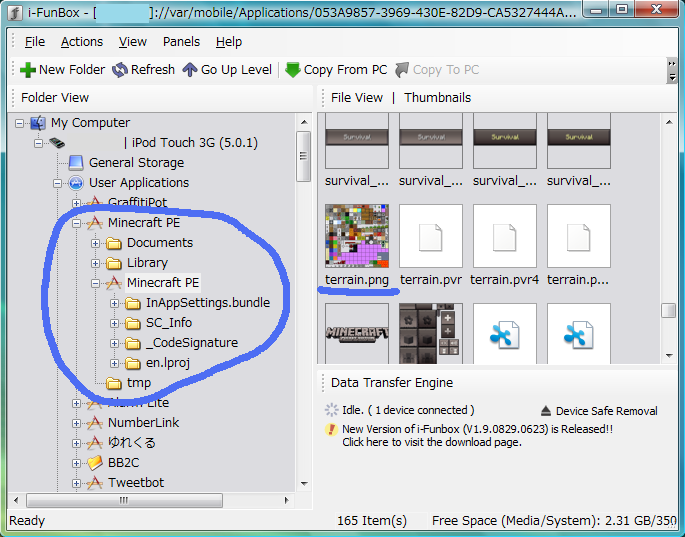The image size is (685, 537).
Task: Click the Device Safe Removal label
Action: tap(606, 411)
